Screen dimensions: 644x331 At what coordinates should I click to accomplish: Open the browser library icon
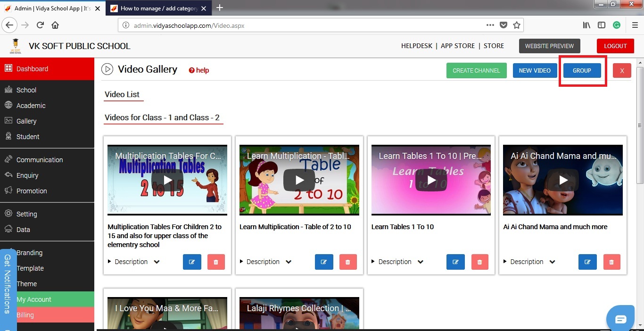pyautogui.click(x=586, y=25)
